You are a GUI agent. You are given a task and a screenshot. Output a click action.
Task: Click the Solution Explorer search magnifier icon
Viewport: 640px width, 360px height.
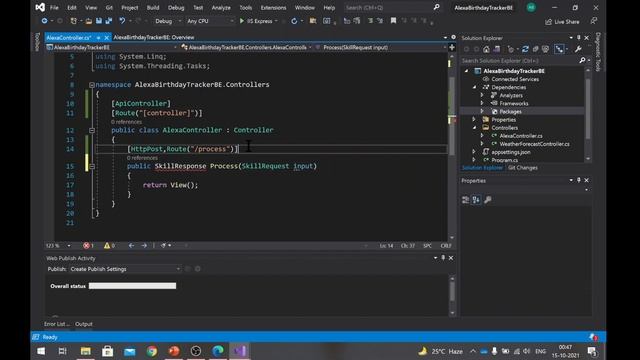[x=582, y=60]
